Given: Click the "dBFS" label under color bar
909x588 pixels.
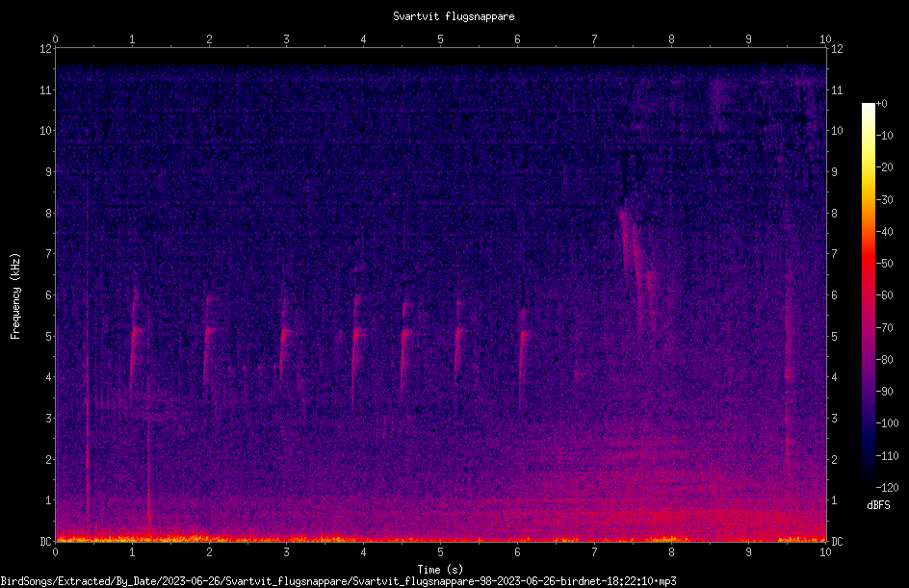Looking at the screenshot, I should [x=878, y=505].
